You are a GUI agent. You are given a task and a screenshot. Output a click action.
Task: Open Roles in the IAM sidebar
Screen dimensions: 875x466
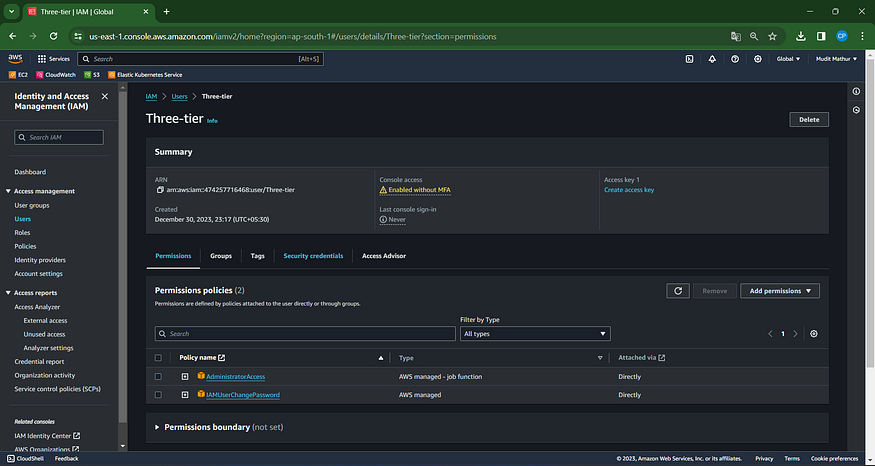[x=22, y=233]
